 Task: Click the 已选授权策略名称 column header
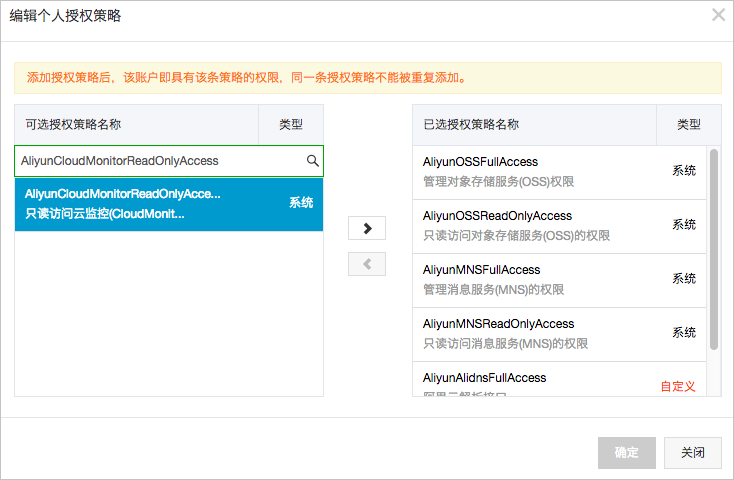point(535,125)
